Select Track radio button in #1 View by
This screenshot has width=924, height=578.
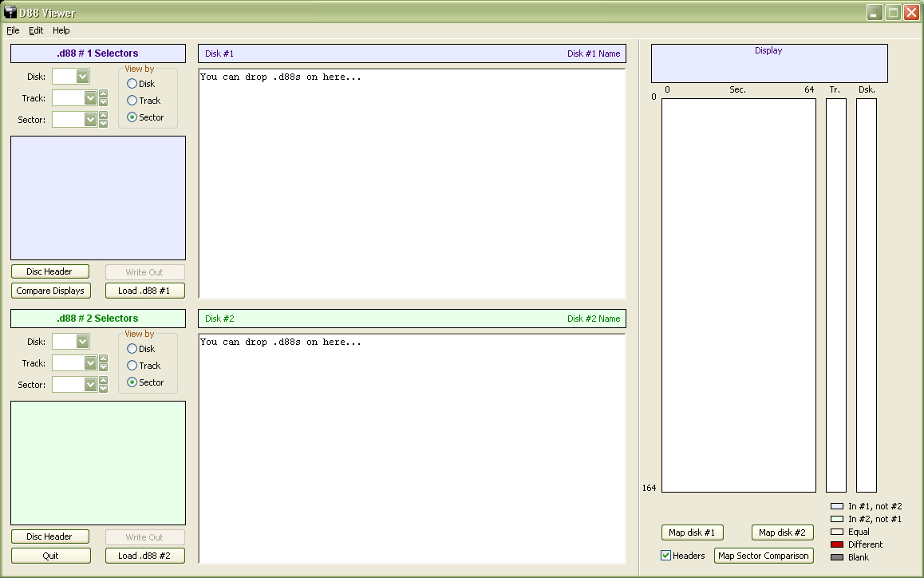[x=132, y=101]
